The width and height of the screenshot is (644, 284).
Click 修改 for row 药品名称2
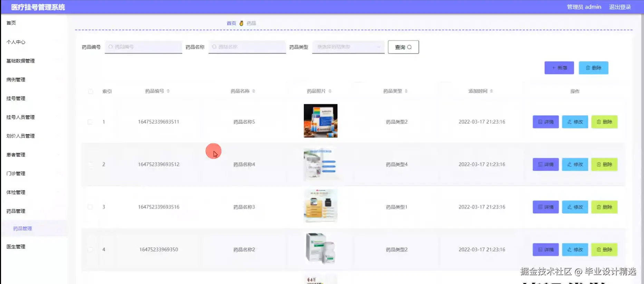coord(575,249)
